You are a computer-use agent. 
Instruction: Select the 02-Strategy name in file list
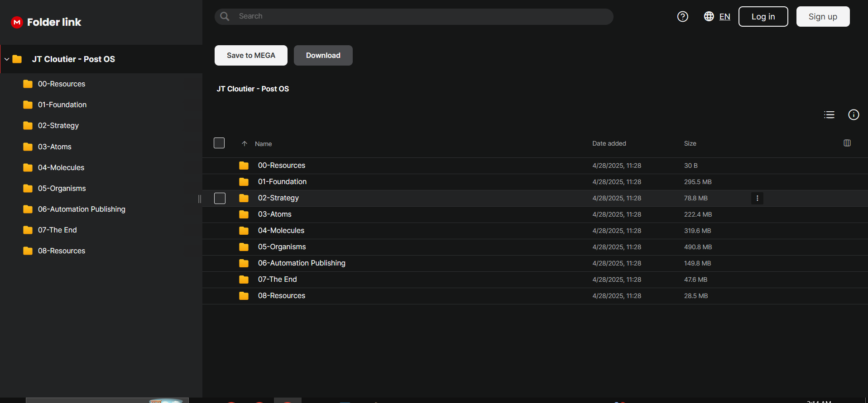click(278, 198)
